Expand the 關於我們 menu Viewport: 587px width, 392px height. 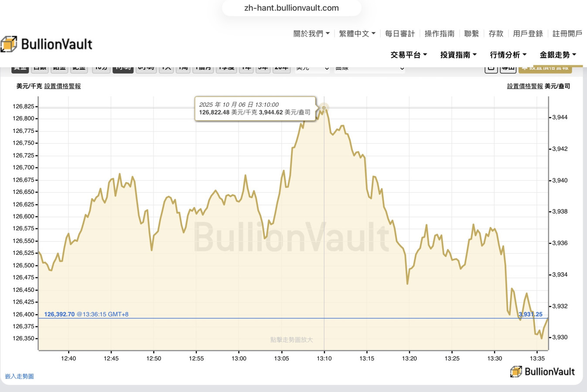coord(311,34)
